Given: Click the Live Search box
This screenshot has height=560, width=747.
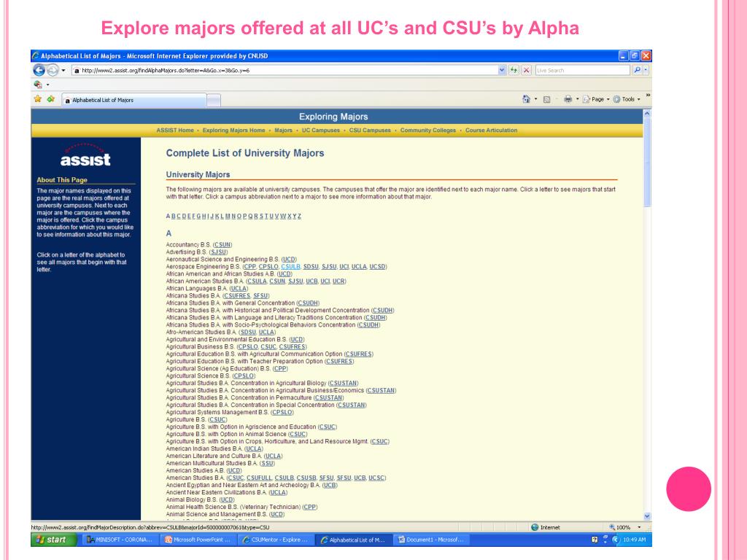Looking at the screenshot, I should point(582,71).
